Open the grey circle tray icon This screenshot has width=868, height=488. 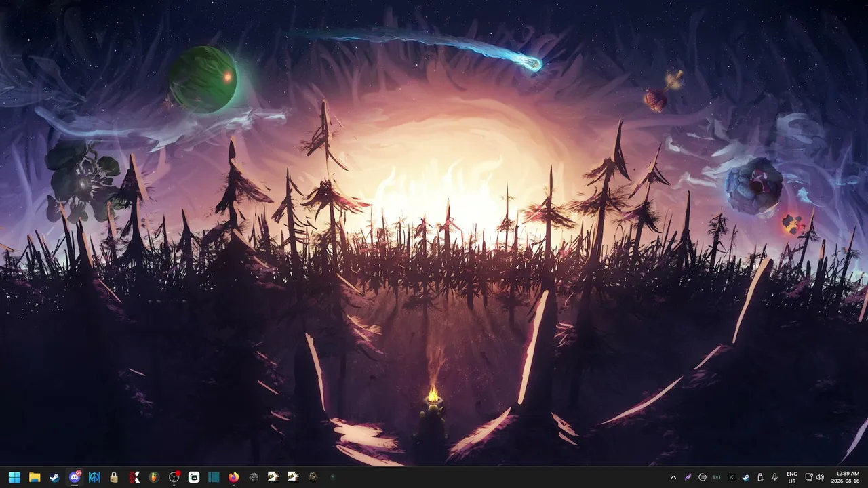(703, 477)
